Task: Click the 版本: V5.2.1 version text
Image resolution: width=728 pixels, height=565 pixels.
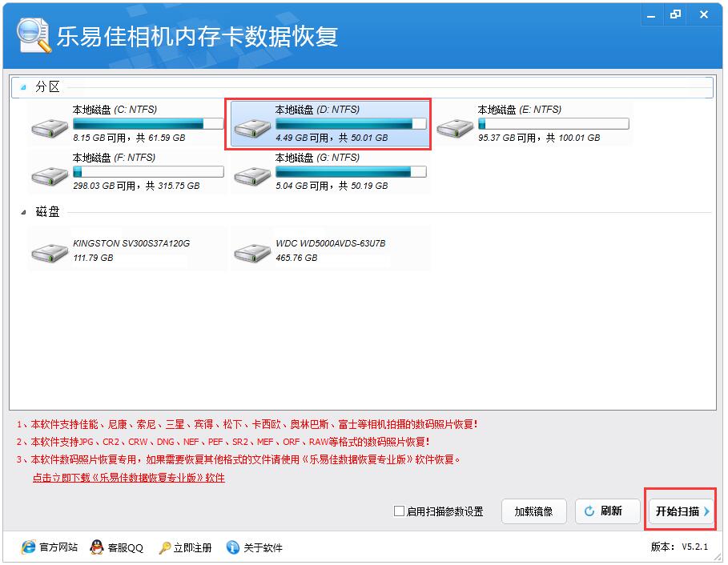Action: click(680, 547)
